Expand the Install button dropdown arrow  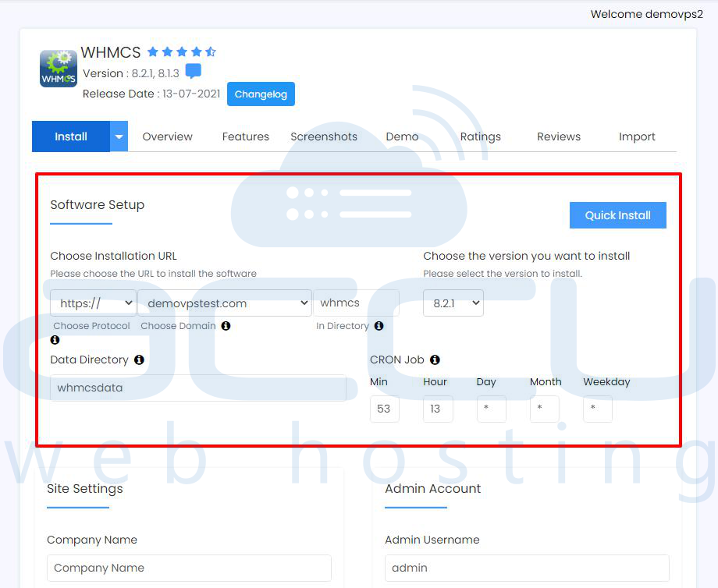[x=119, y=136]
